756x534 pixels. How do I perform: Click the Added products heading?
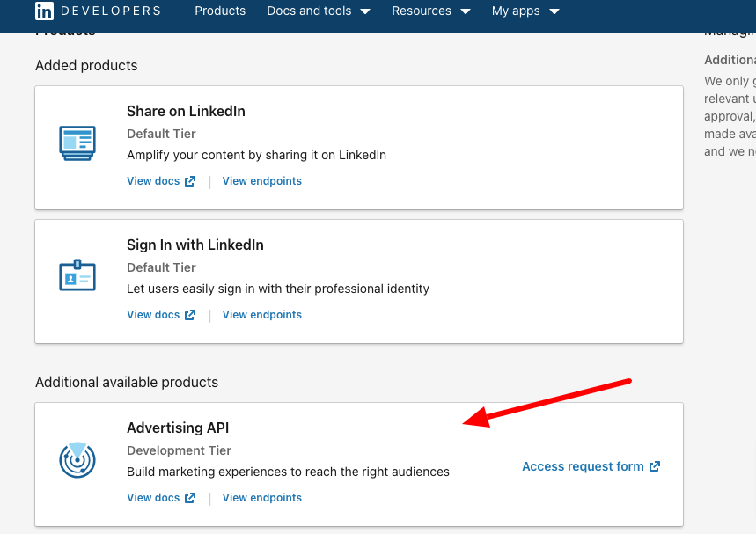[86, 65]
